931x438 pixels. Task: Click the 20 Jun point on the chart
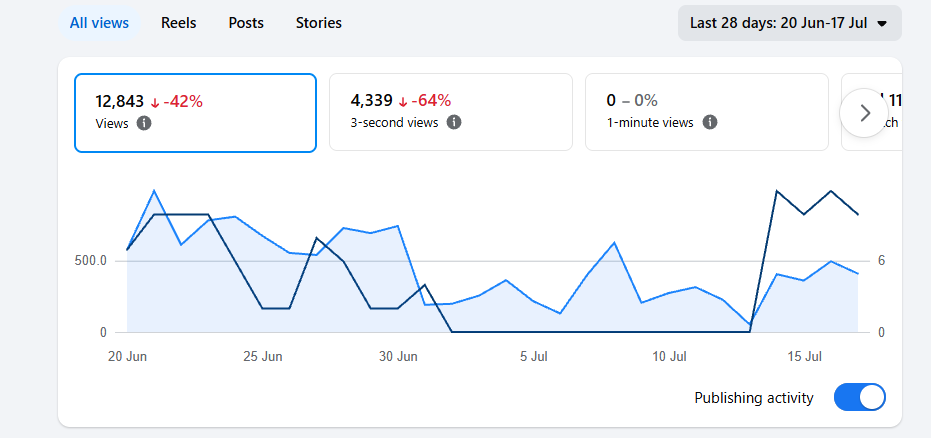coord(127,250)
